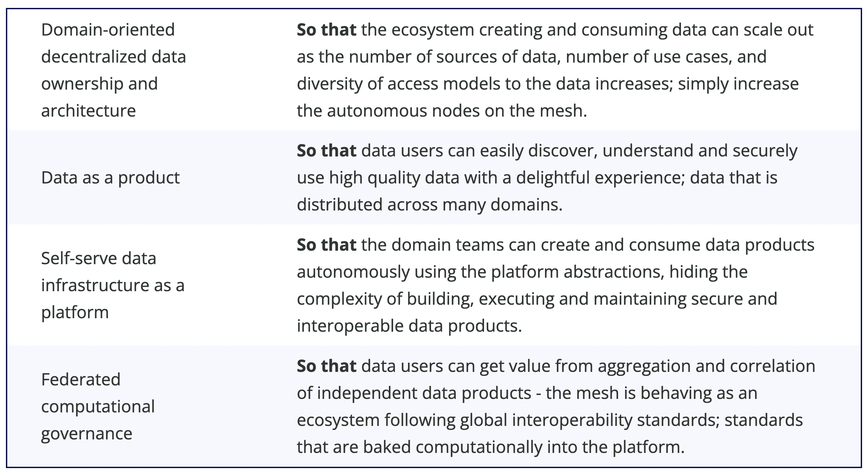This screenshot has height=475, width=868.
Task: Select the "Federated computational governance" cell
Action: click(x=98, y=406)
